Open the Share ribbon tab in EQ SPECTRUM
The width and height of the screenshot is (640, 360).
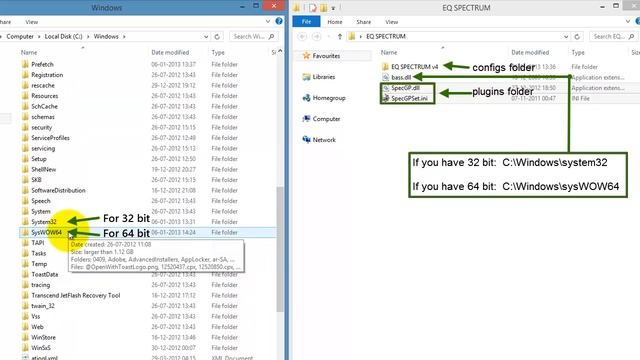click(364, 22)
